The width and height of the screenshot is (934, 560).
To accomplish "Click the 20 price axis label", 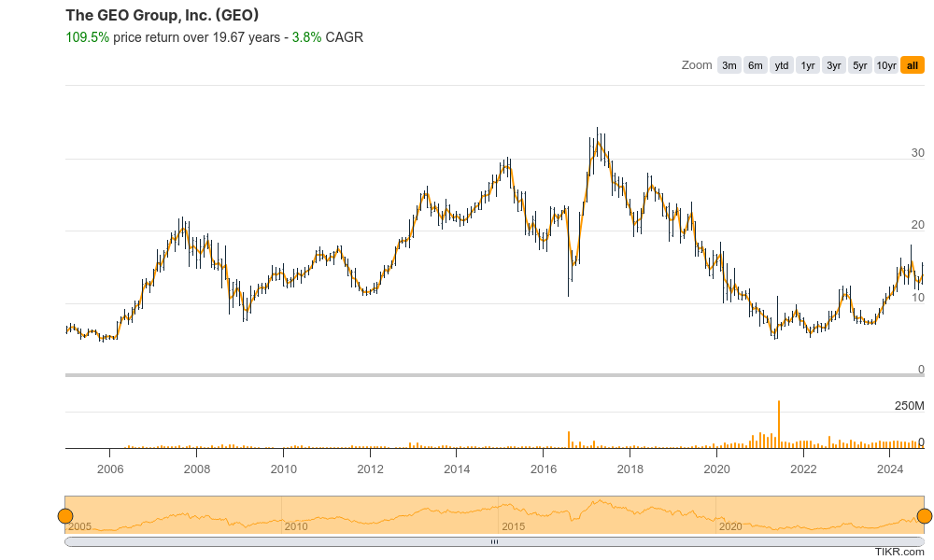I will 917,225.
